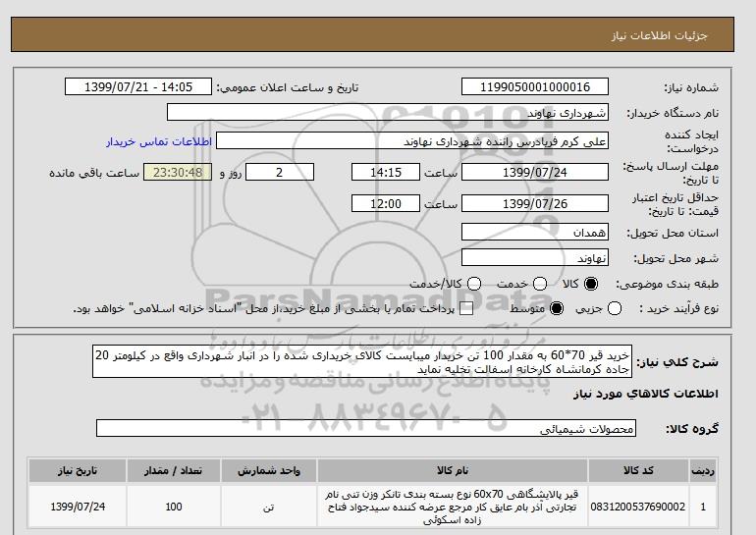Click the شرح کلی نیاز label
Viewport: 756px width, 535px height.
pyautogui.click(x=677, y=362)
